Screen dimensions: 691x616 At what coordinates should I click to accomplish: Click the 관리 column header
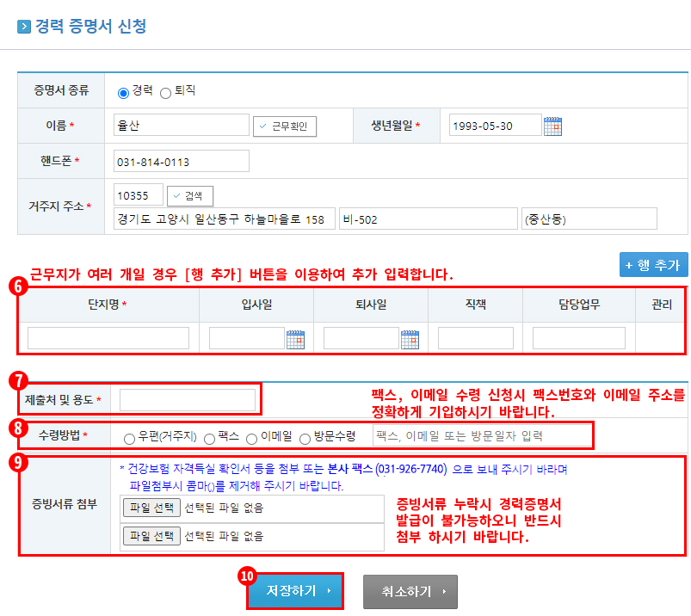pyautogui.click(x=662, y=305)
